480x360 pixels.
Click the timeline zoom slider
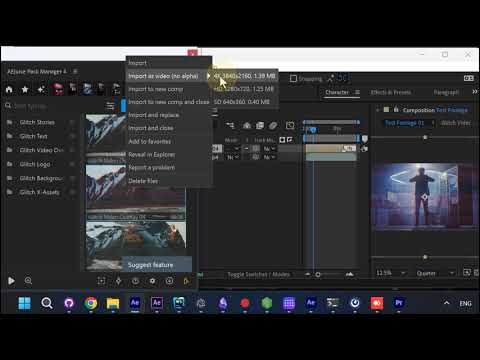click(x=328, y=274)
